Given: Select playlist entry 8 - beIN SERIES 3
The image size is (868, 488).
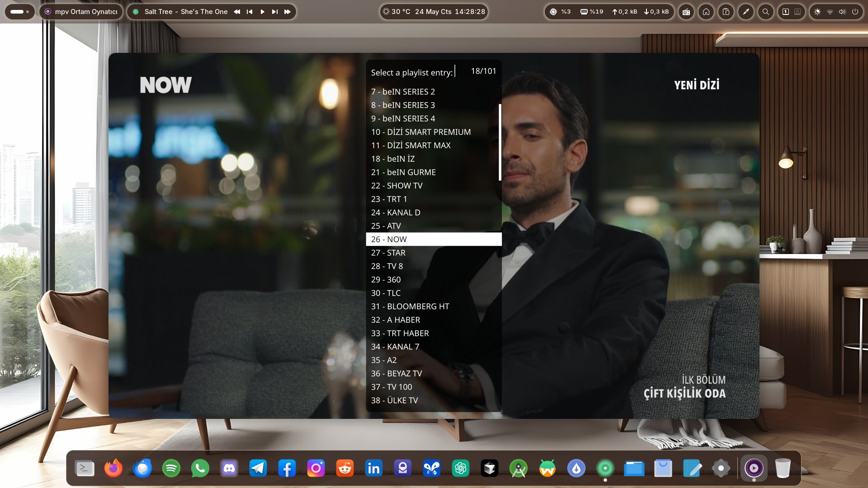Looking at the screenshot, I should (434, 105).
